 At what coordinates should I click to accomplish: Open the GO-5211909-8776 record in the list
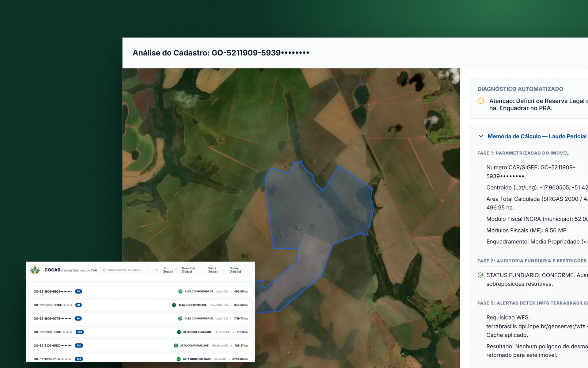141,318
